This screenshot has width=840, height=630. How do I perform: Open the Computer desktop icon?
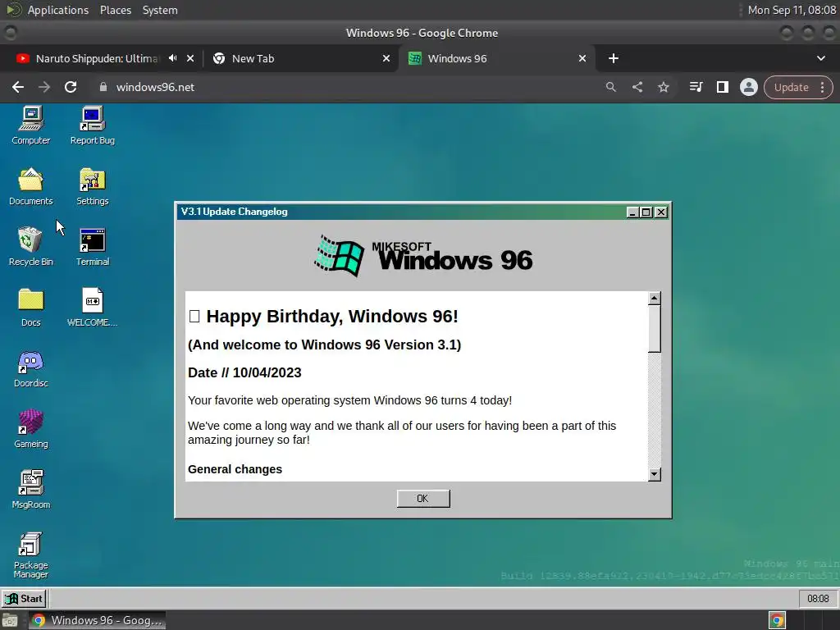click(30, 126)
